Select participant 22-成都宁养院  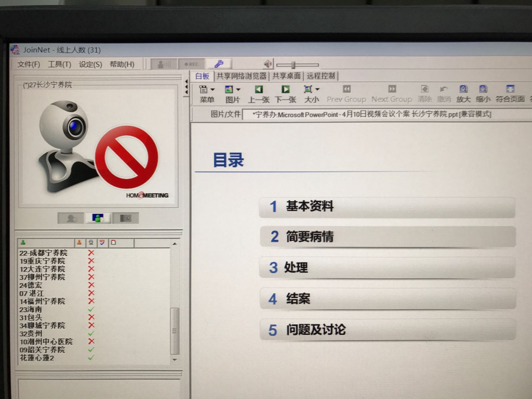[43, 253]
